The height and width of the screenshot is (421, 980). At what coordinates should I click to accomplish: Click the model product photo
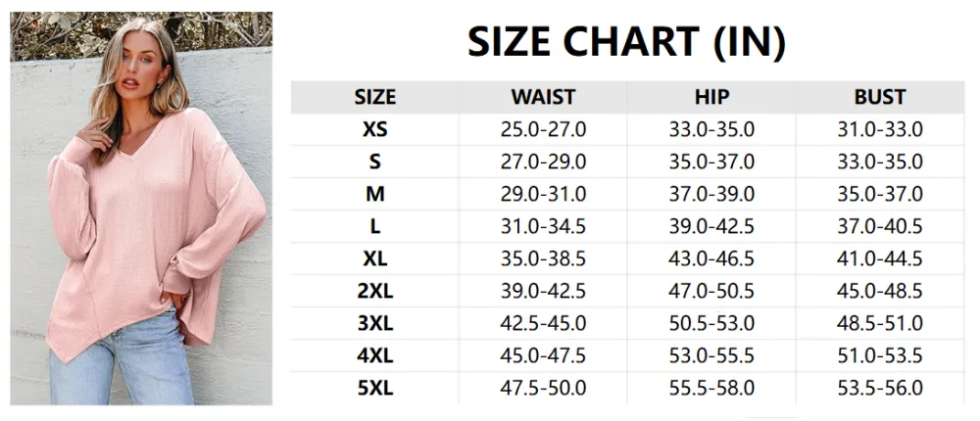141,208
